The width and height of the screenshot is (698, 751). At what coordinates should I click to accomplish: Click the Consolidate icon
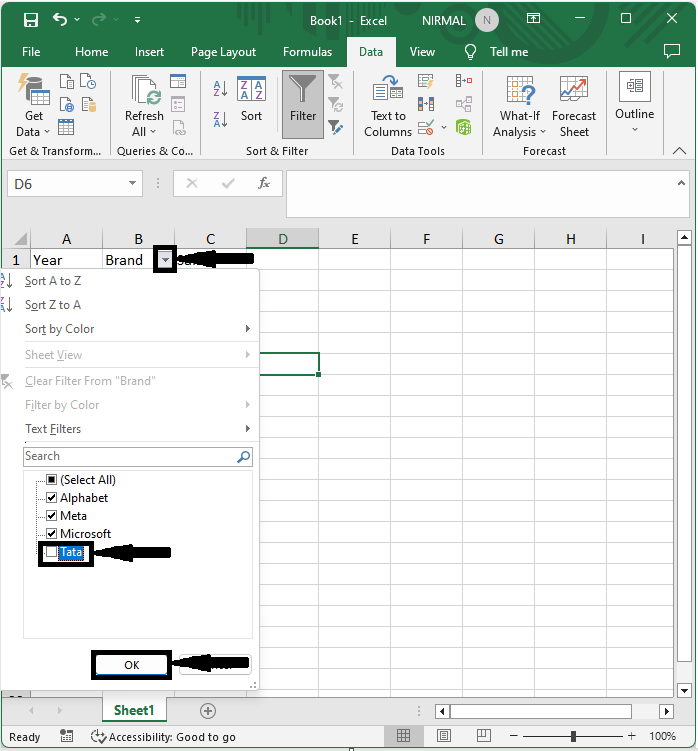point(464,81)
